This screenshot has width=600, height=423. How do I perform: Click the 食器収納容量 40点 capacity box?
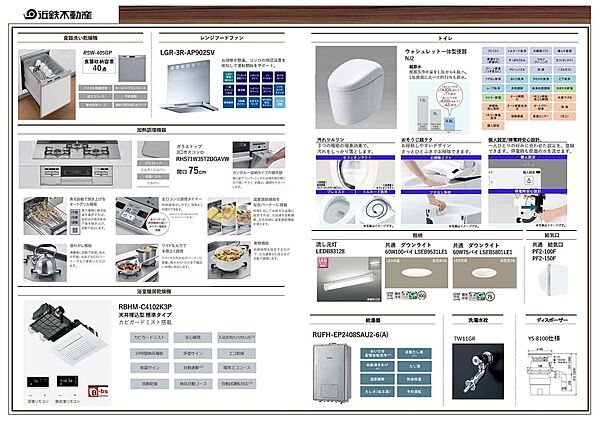pyautogui.click(x=99, y=65)
